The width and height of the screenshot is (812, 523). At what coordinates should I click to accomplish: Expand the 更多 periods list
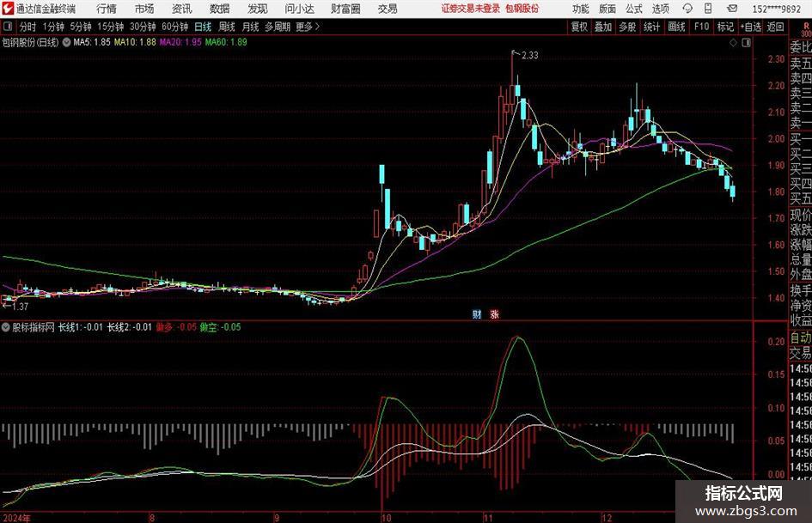(x=308, y=27)
